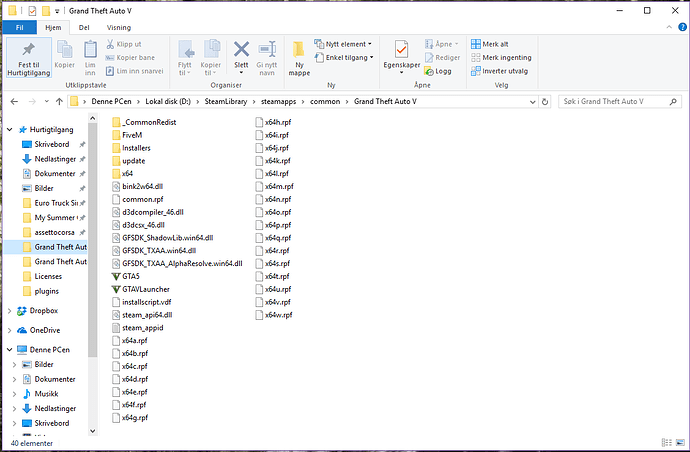Select the FiveM folder
The height and width of the screenshot is (452, 690).
click(127, 135)
